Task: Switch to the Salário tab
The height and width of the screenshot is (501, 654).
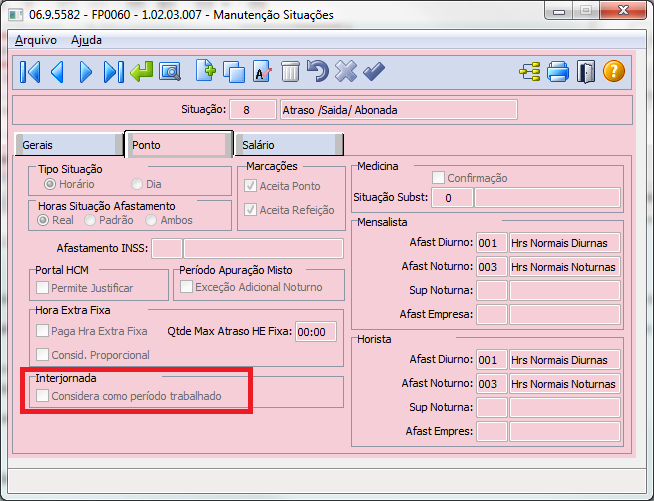Action: [x=289, y=145]
